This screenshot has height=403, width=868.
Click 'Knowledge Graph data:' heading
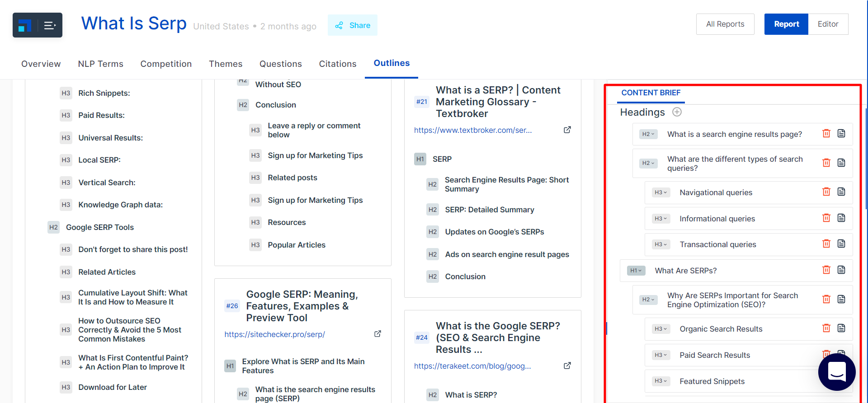120,205
